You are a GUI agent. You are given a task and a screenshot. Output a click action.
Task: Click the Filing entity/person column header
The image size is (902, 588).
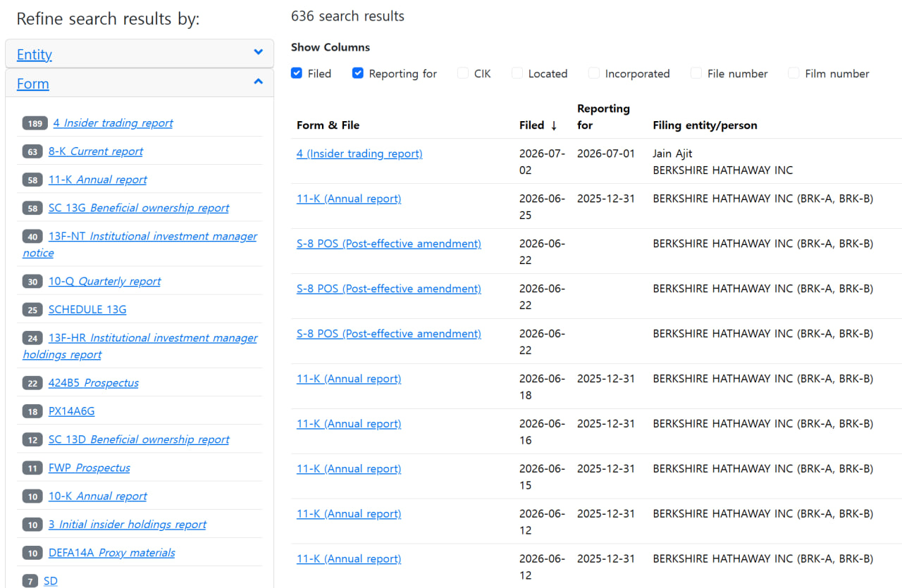(705, 125)
